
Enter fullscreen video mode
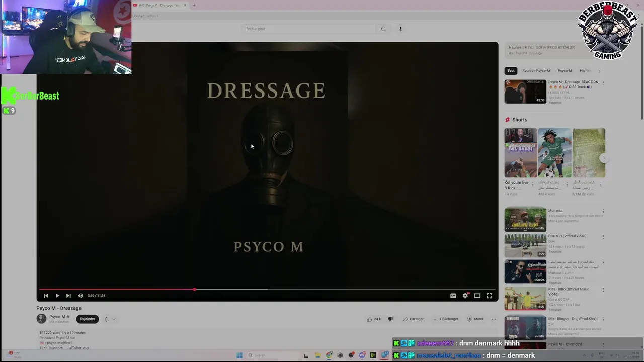pos(490,296)
